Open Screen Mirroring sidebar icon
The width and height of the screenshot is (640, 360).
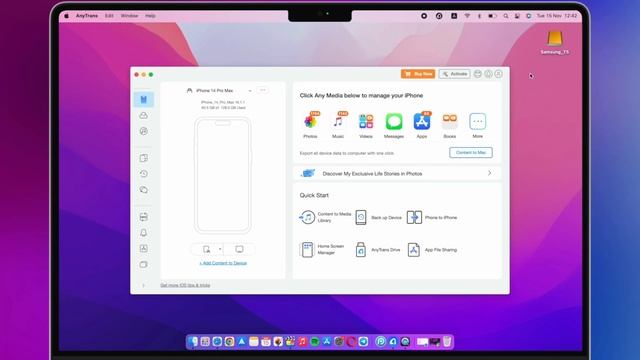point(144,264)
